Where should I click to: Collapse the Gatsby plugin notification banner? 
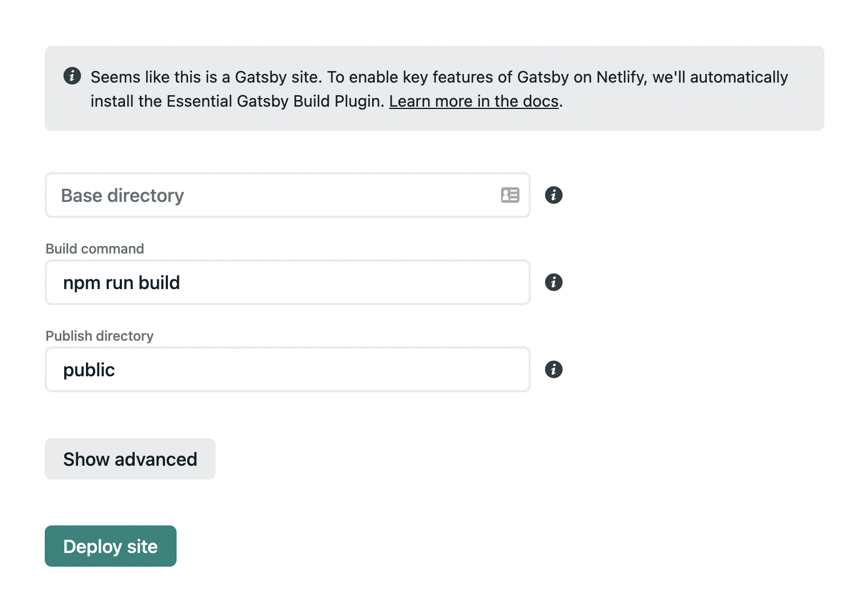(x=72, y=75)
